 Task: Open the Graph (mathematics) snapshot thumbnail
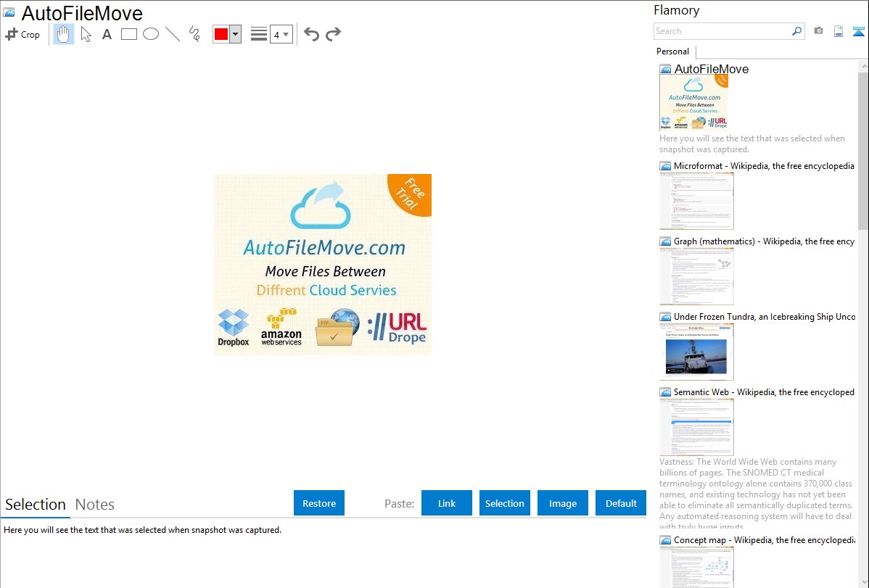click(x=696, y=276)
